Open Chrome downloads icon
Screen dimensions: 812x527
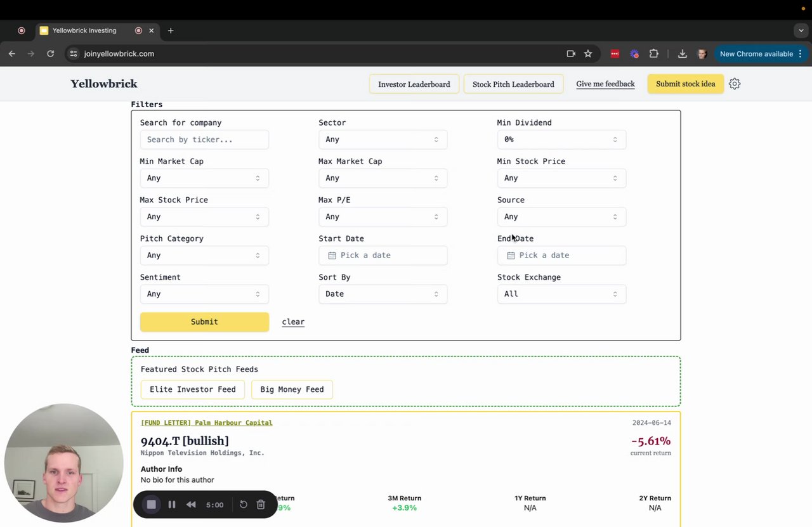[x=683, y=54]
